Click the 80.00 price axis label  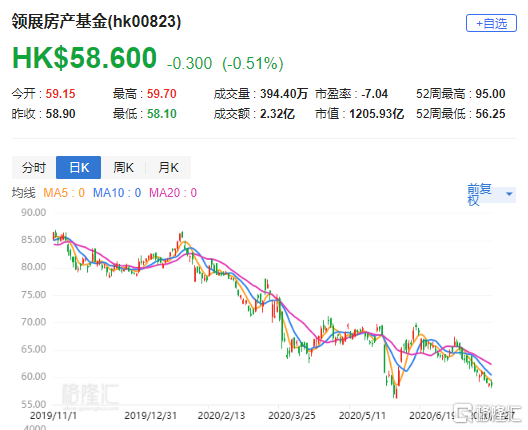(33, 267)
